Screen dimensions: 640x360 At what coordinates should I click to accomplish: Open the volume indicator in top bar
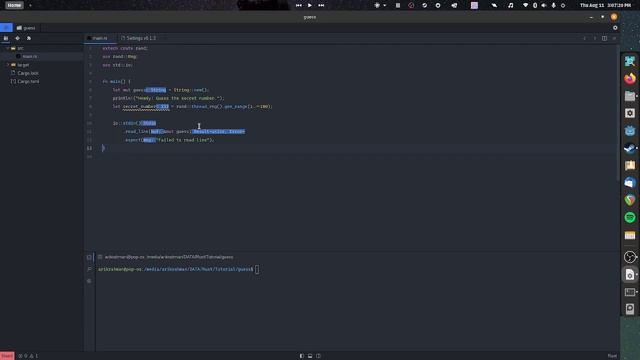coord(544,5)
